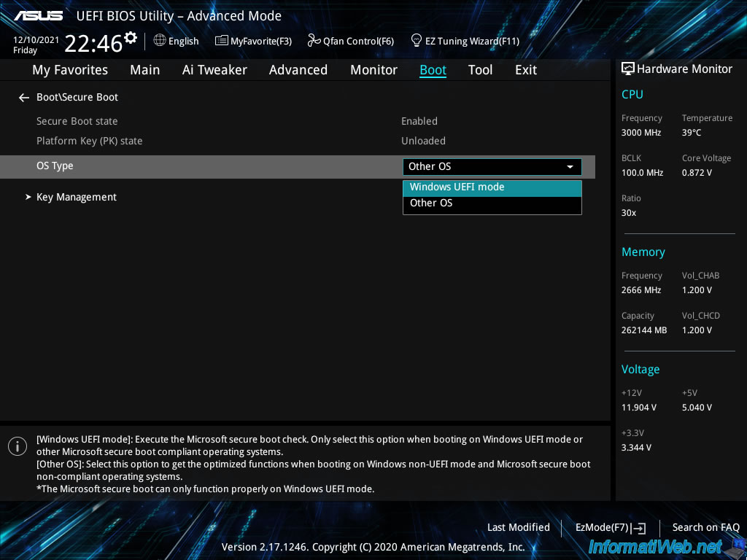Screen dimensions: 747x560
Task: Open Qfan Control(F6) fan settings
Action: pos(351,41)
